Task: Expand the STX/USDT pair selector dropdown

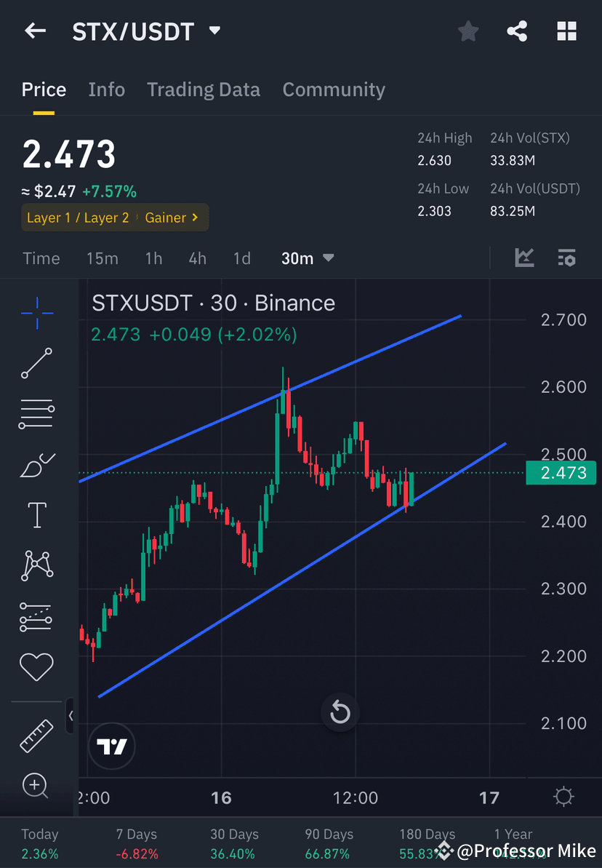Action: pos(214,31)
